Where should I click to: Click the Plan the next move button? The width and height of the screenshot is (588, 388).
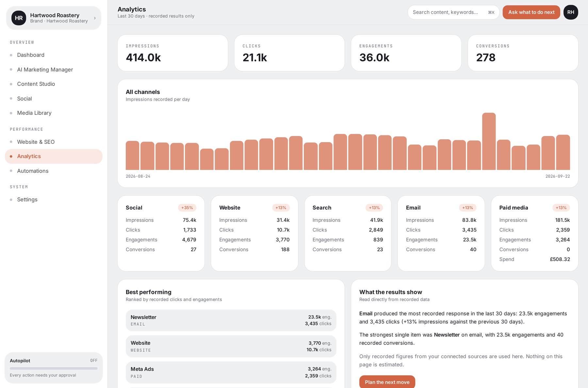coord(387,382)
